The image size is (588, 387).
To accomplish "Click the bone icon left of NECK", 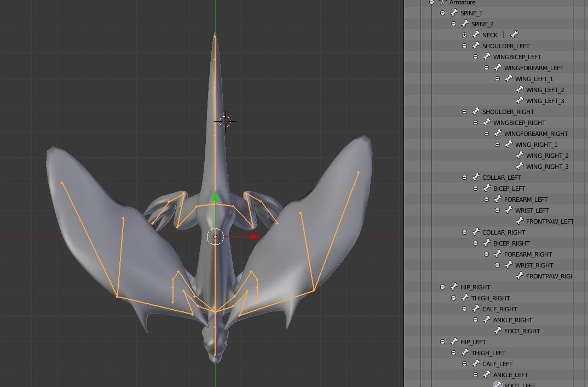I will [x=476, y=35].
